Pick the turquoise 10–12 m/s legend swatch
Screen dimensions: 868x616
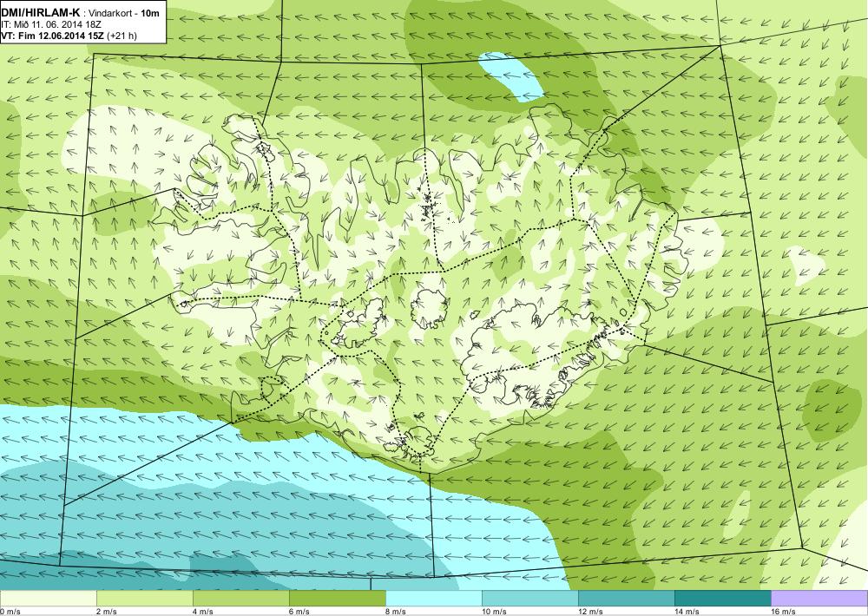click(529, 599)
